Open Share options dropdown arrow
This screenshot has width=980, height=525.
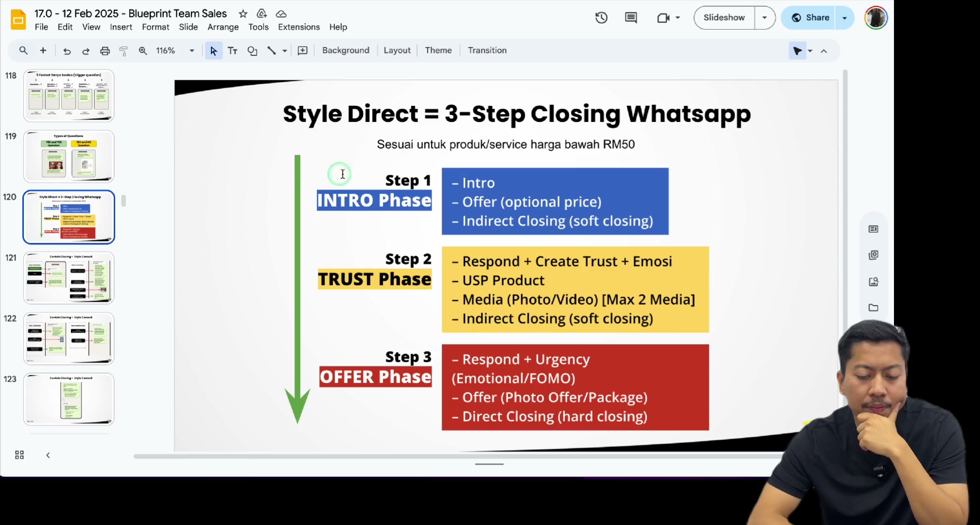click(x=844, y=18)
